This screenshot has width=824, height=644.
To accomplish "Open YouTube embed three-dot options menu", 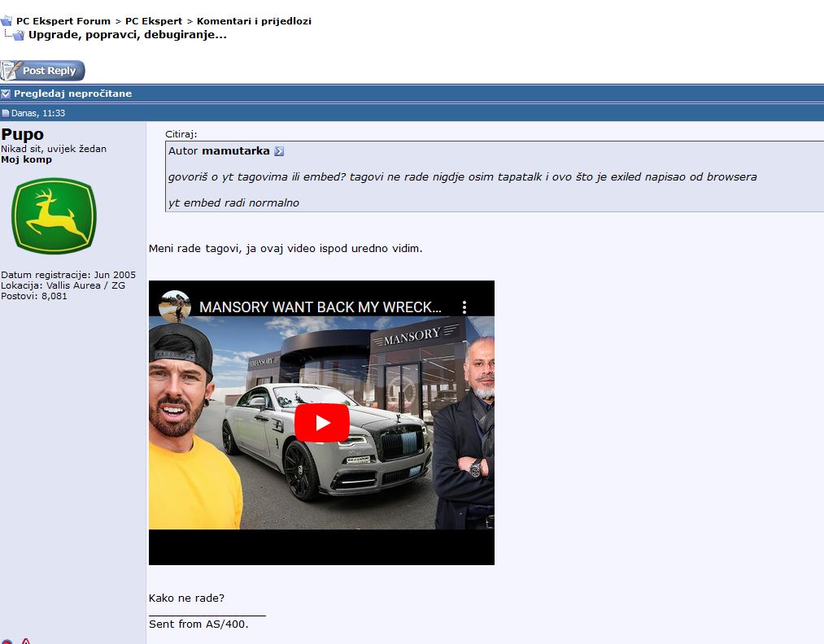I will (x=464, y=307).
